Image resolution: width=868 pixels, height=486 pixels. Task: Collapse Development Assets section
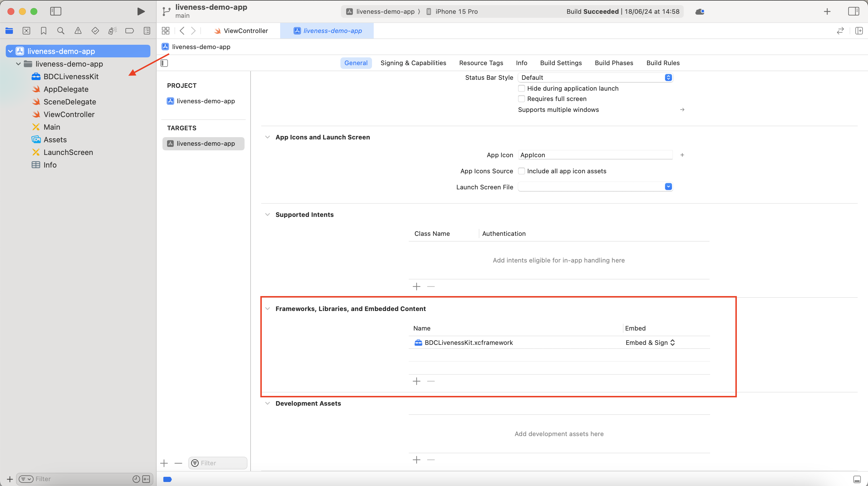pos(267,403)
